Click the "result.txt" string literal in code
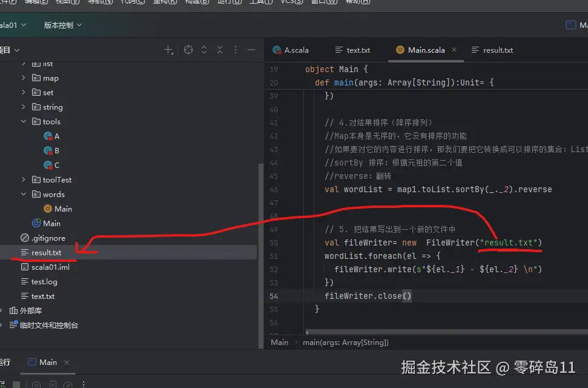The width and height of the screenshot is (588, 388). (509, 242)
